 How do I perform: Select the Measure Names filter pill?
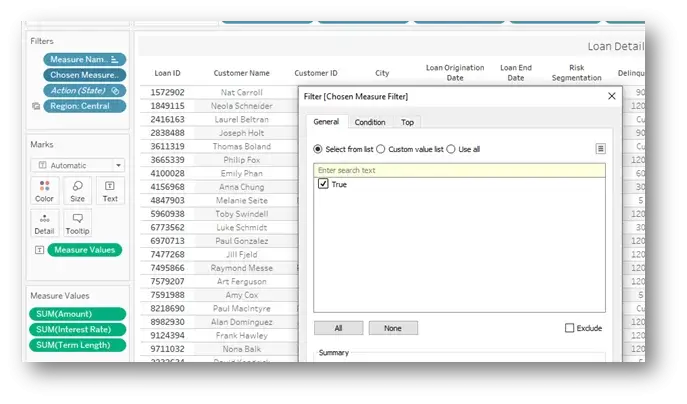[x=85, y=59]
